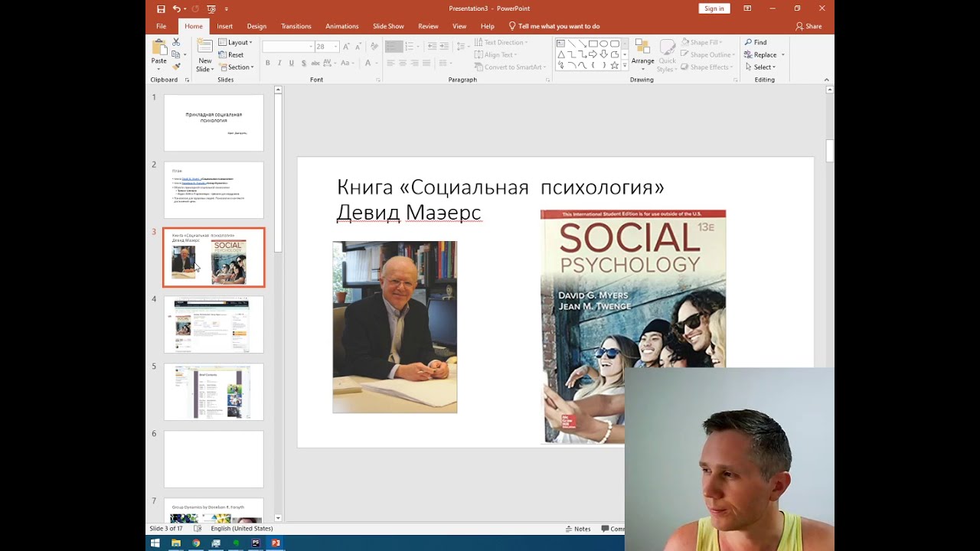Open the Windows Start menu

155,543
